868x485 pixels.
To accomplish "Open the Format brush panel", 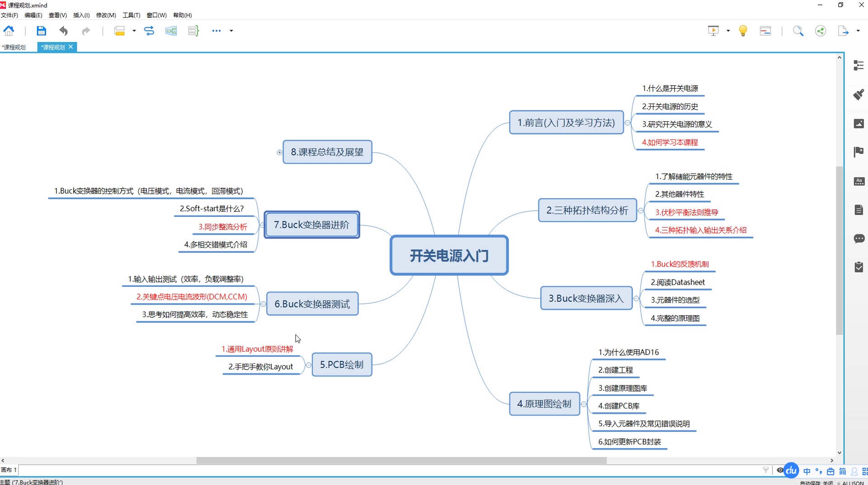I will 859,94.
